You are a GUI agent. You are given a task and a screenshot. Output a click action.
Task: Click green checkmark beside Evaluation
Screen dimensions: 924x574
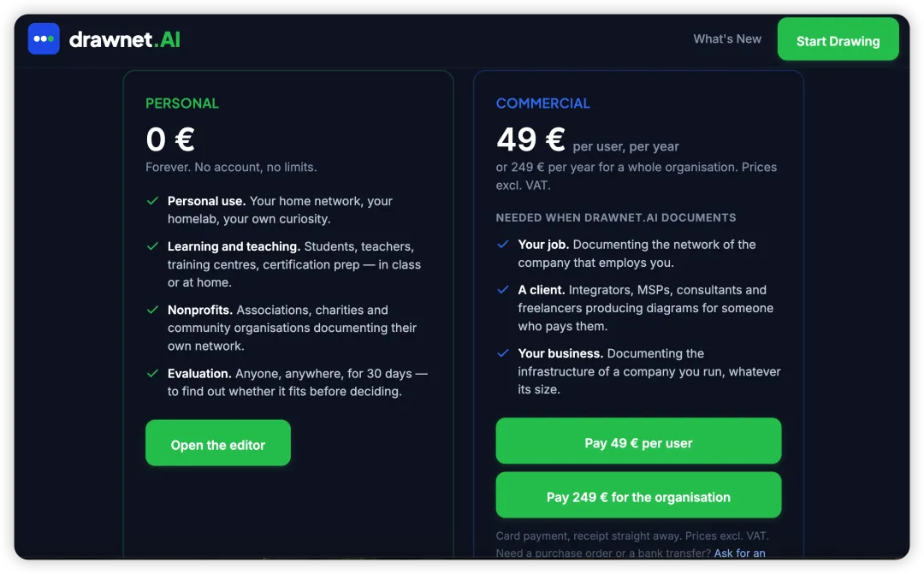pyautogui.click(x=152, y=374)
